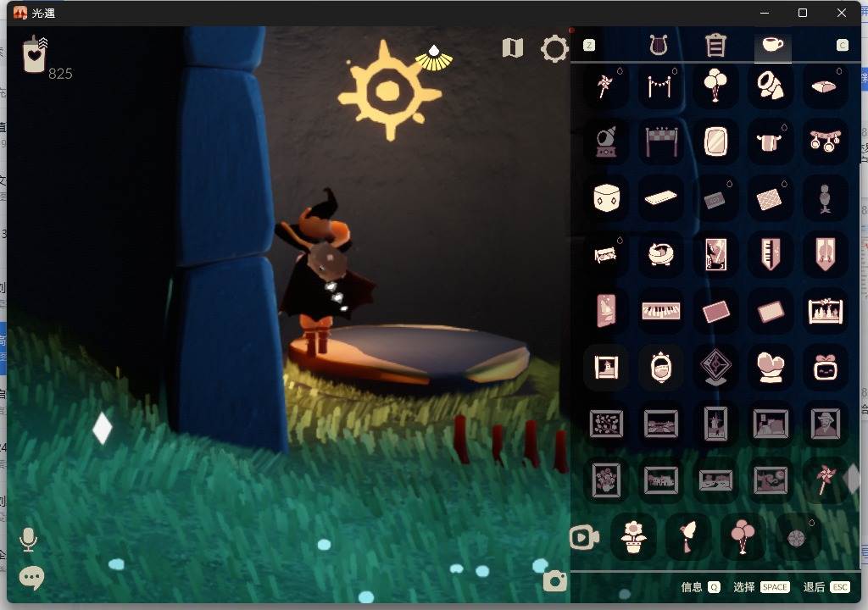868x610 pixels.
Task: Select the flat white board item
Action: click(660, 197)
